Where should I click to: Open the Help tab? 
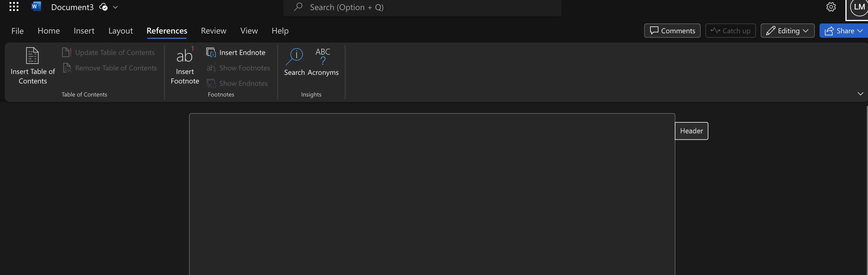click(x=280, y=31)
